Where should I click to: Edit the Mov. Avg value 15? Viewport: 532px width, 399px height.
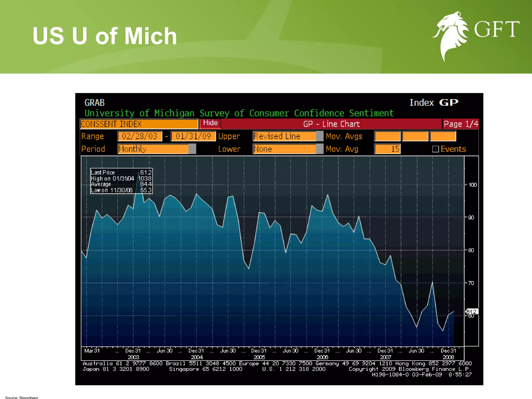[x=387, y=149]
